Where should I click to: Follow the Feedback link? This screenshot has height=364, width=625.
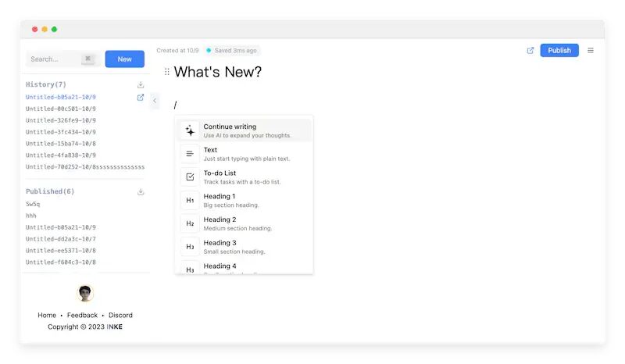tap(82, 315)
